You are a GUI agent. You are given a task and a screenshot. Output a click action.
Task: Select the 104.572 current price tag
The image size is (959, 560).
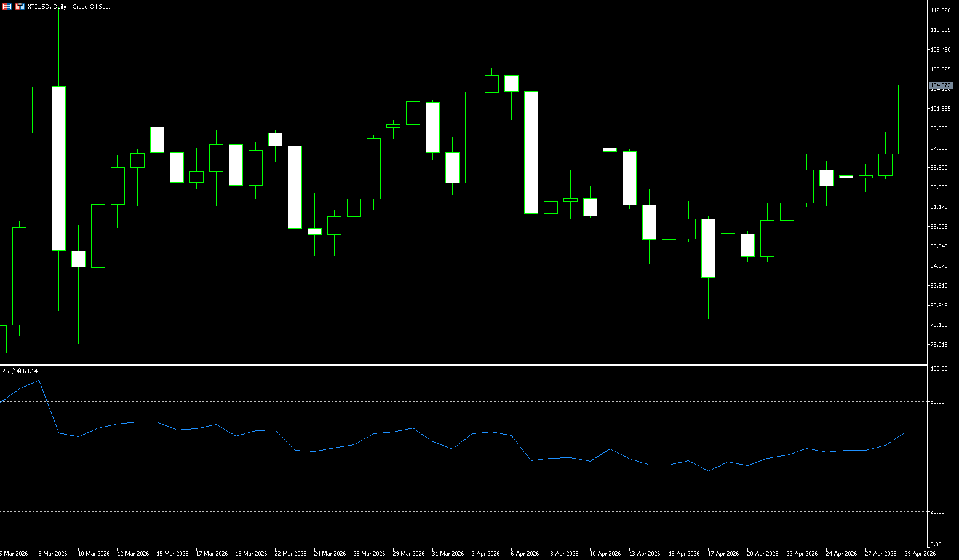[x=941, y=85]
